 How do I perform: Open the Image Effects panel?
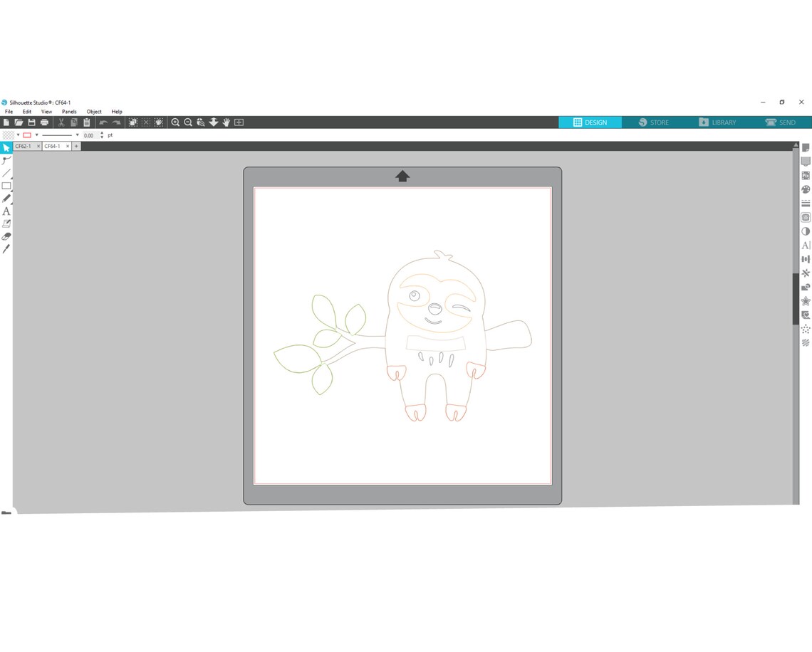(806, 231)
